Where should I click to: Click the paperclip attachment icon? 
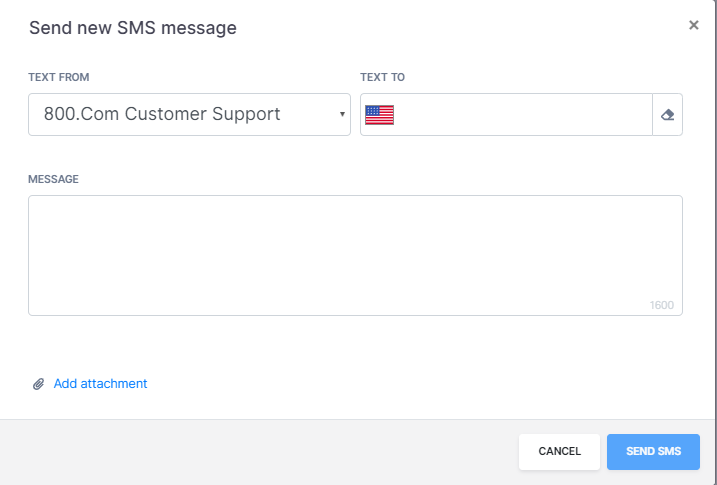click(38, 384)
